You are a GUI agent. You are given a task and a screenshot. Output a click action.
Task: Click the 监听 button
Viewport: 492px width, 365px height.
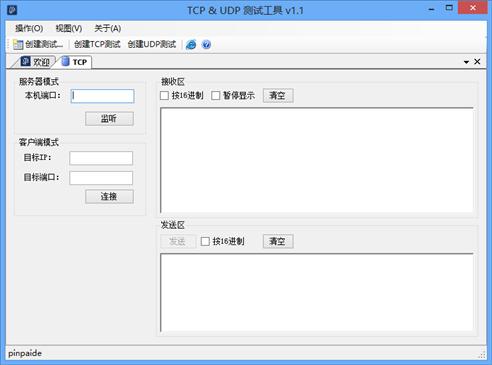point(109,119)
